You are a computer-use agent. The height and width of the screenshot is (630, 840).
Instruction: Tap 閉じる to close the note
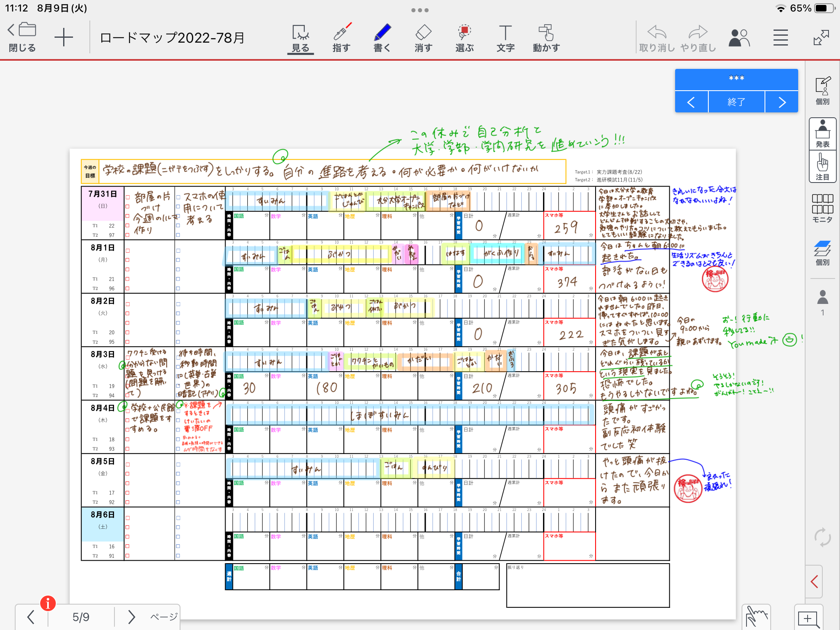[x=22, y=38]
